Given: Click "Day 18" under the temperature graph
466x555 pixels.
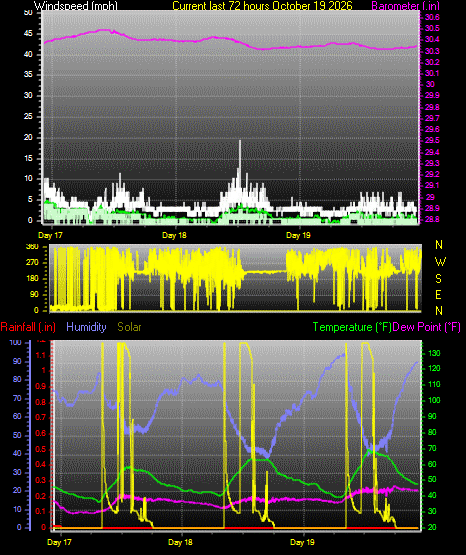Looking at the screenshot, I should coord(180,542).
